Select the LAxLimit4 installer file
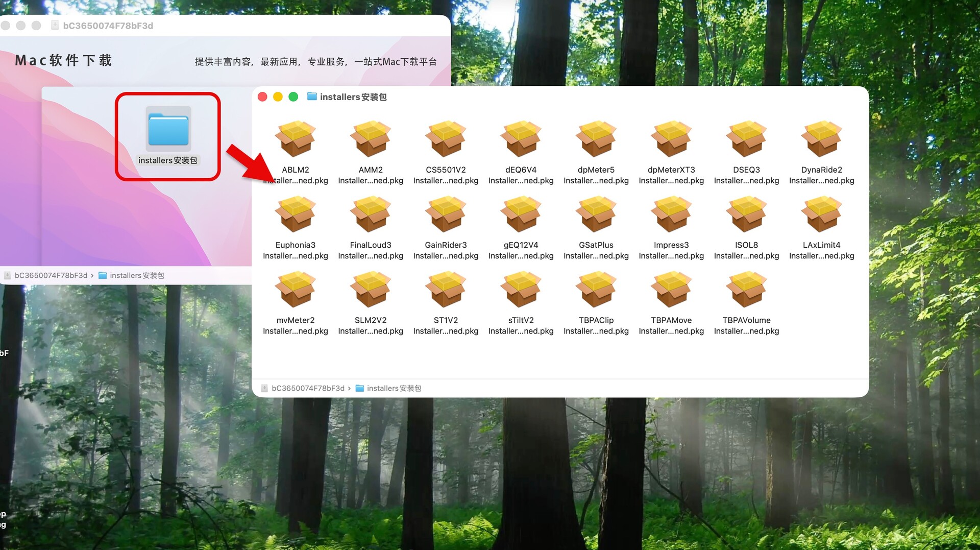980x550 pixels. click(x=821, y=214)
